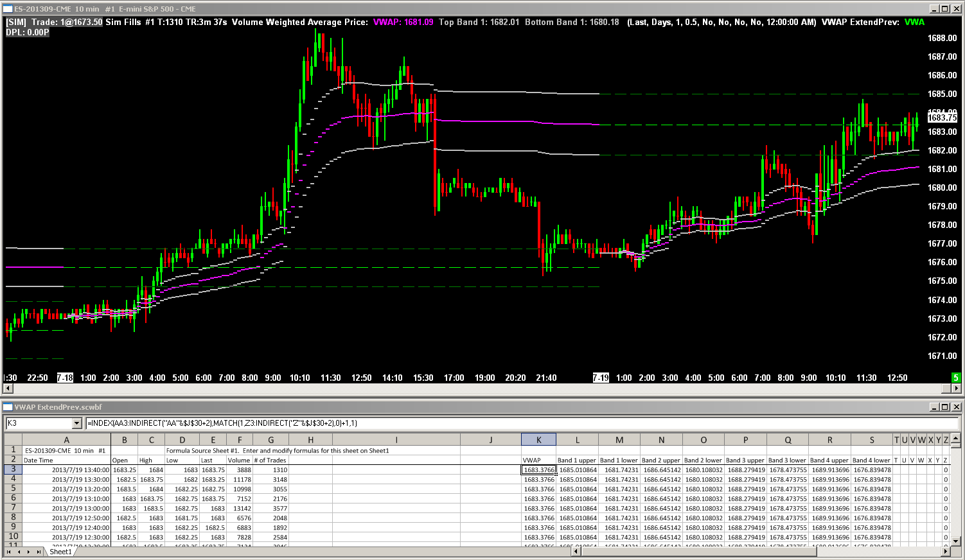The width and height of the screenshot is (965, 560).
Task: Click the 'Band 2 upper' header cell
Action: coord(661,460)
